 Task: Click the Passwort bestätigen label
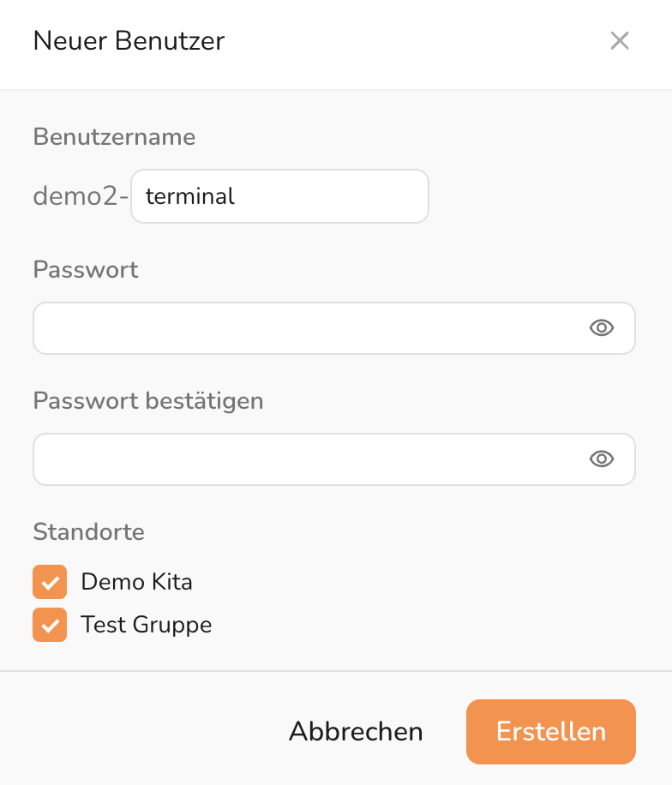147,400
